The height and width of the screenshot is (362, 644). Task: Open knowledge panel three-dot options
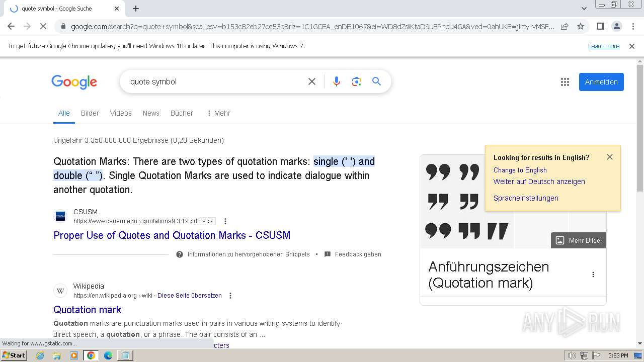pyautogui.click(x=593, y=275)
